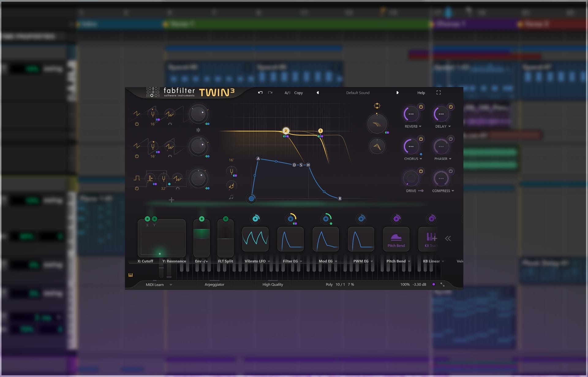This screenshot has width=588, height=377.
Task: Click the asterisk noise icon between the oscillators
Action: 198,130
